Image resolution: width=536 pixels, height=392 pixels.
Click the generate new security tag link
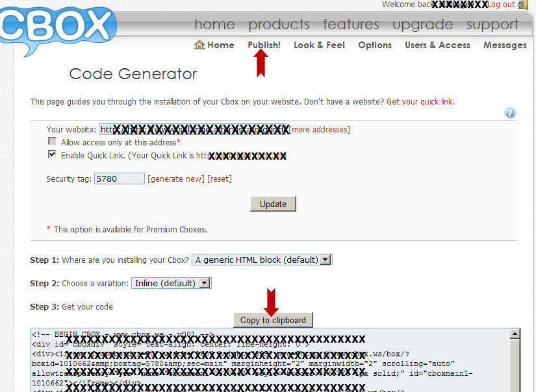pos(175,179)
